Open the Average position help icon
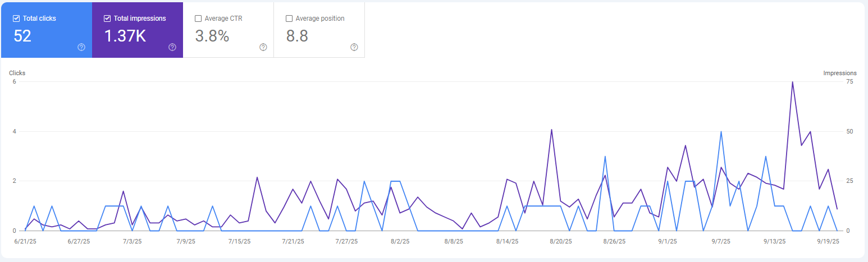The height and width of the screenshot is (262, 868). pyautogui.click(x=354, y=47)
